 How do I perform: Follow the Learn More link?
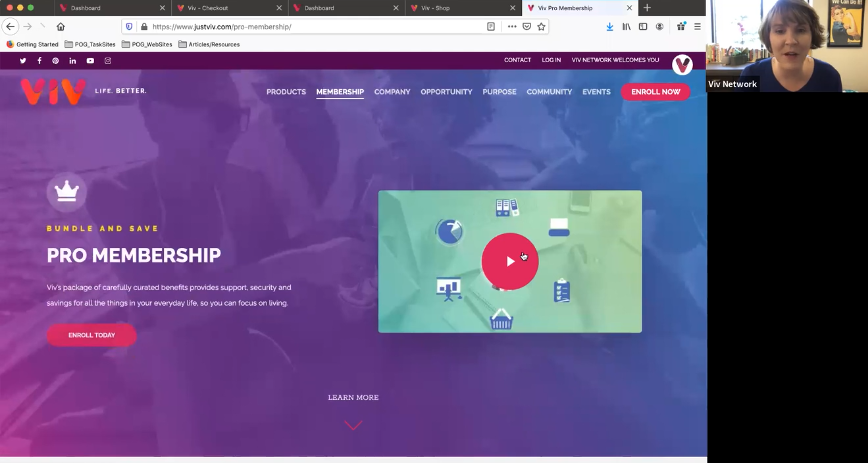[x=353, y=398]
